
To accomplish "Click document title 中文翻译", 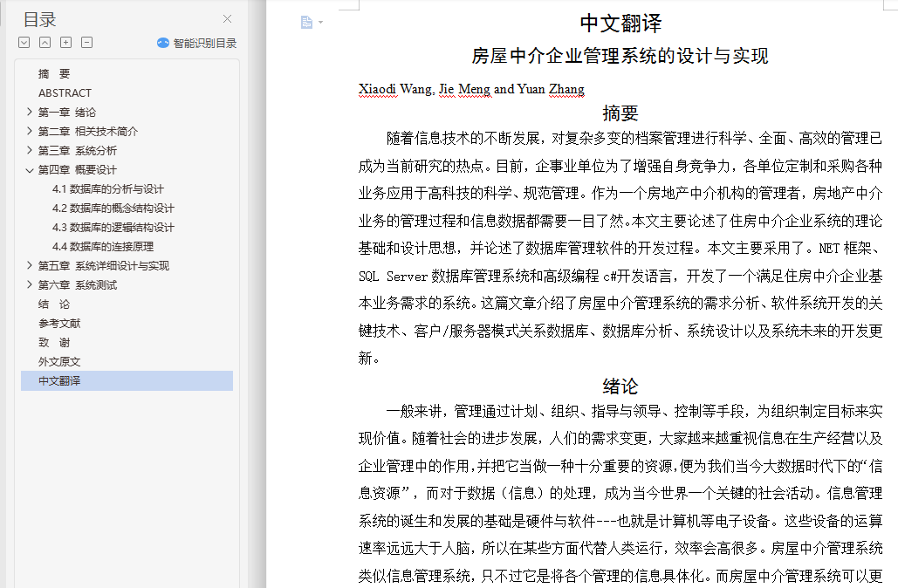I will [620, 24].
